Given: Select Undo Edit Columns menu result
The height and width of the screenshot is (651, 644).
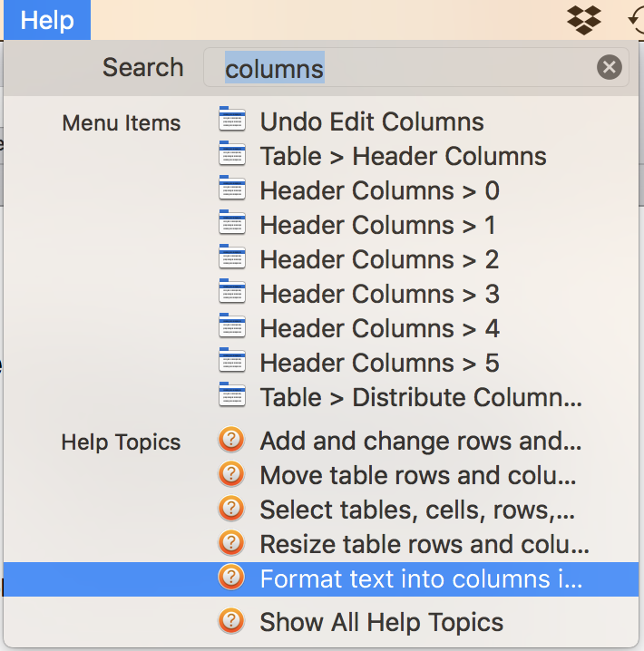Looking at the screenshot, I should [372, 121].
